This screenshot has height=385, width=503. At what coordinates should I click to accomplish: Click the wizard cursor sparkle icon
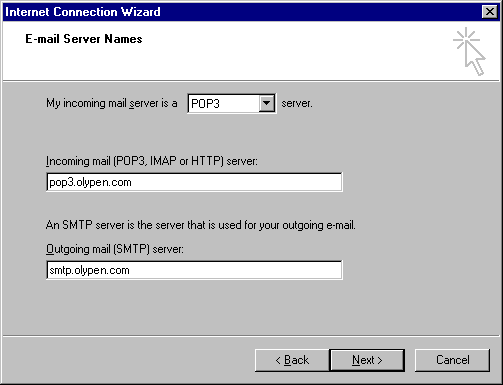pyautogui.click(x=469, y=52)
